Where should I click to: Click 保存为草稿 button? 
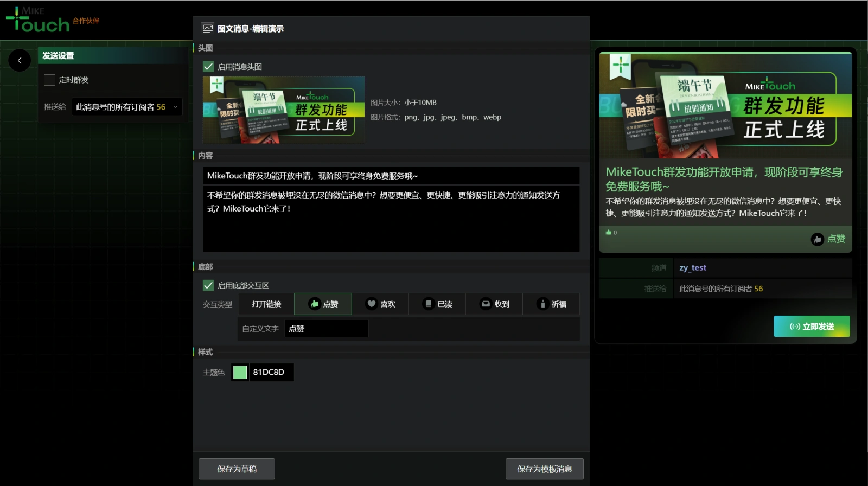237,469
